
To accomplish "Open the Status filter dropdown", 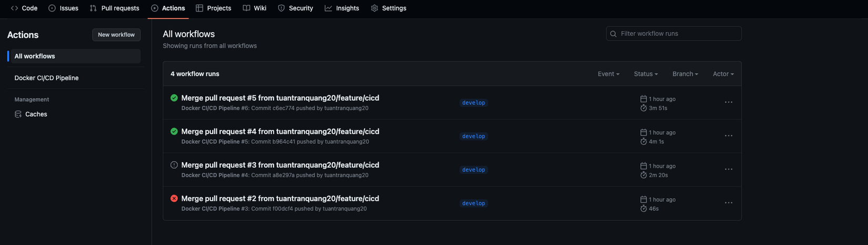I will point(645,74).
